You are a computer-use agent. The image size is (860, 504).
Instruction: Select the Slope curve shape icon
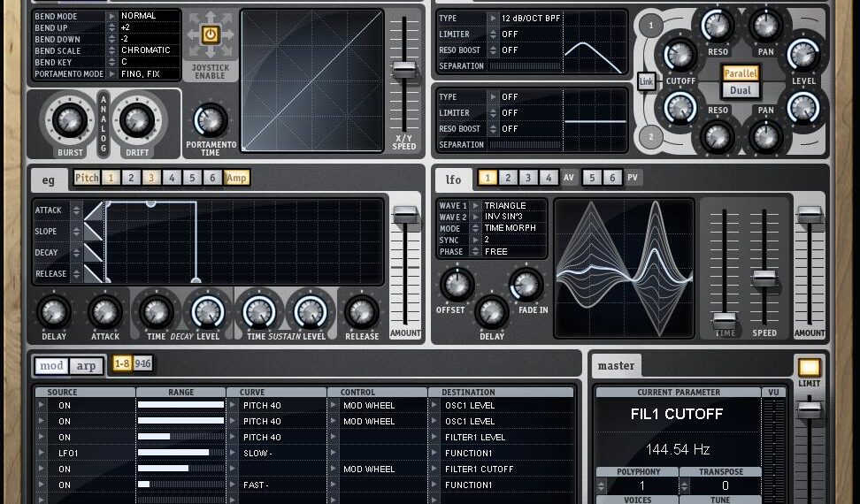pyautogui.click(x=94, y=231)
